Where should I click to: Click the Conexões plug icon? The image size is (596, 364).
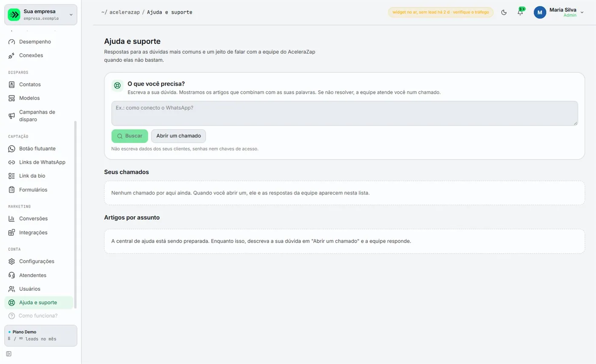coord(12,55)
